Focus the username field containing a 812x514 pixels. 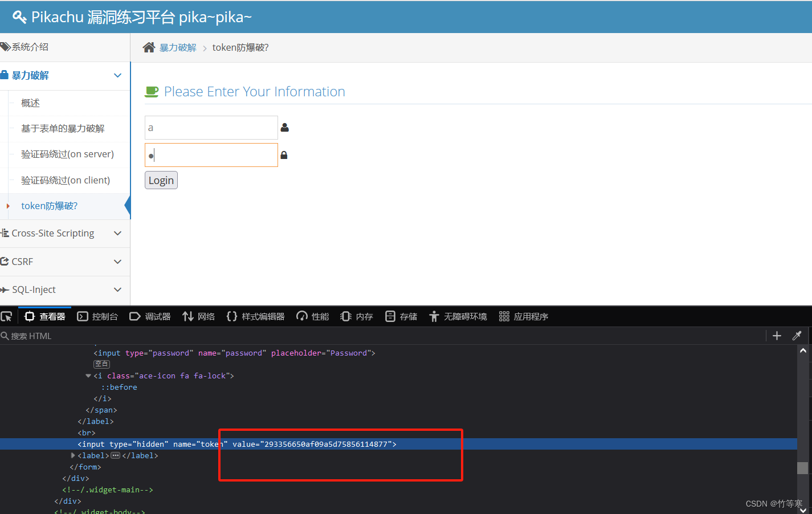[211, 128]
